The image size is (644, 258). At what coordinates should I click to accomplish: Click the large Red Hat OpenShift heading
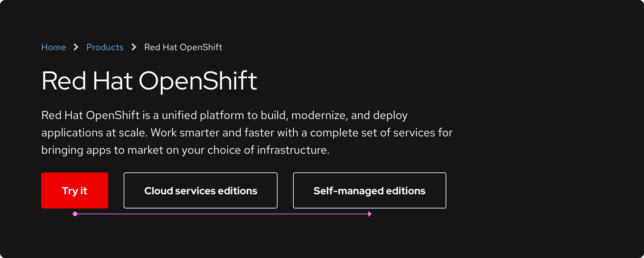[x=149, y=81]
